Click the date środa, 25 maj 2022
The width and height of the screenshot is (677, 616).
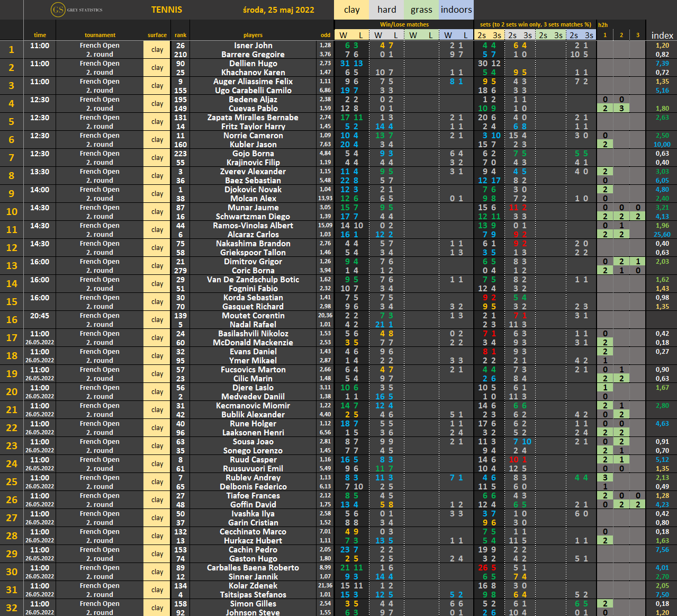point(278,10)
